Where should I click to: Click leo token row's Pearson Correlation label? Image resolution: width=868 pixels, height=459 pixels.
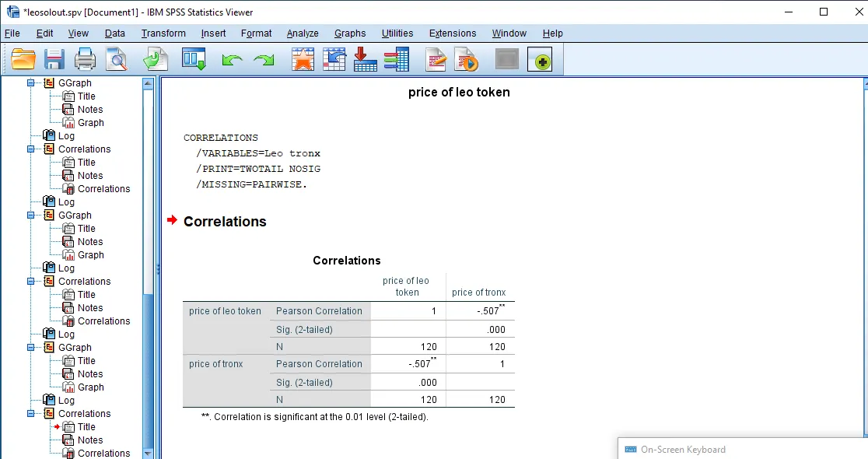point(319,311)
